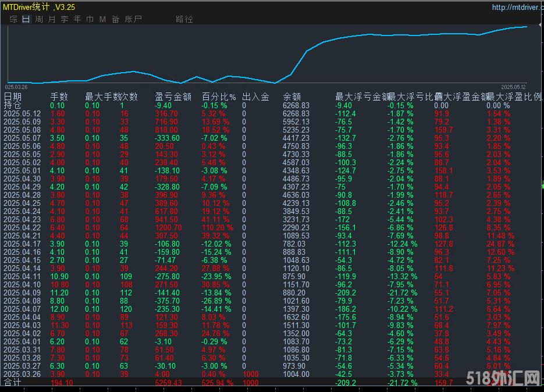Switch to the 季 quarterly tab

click(65, 19)
